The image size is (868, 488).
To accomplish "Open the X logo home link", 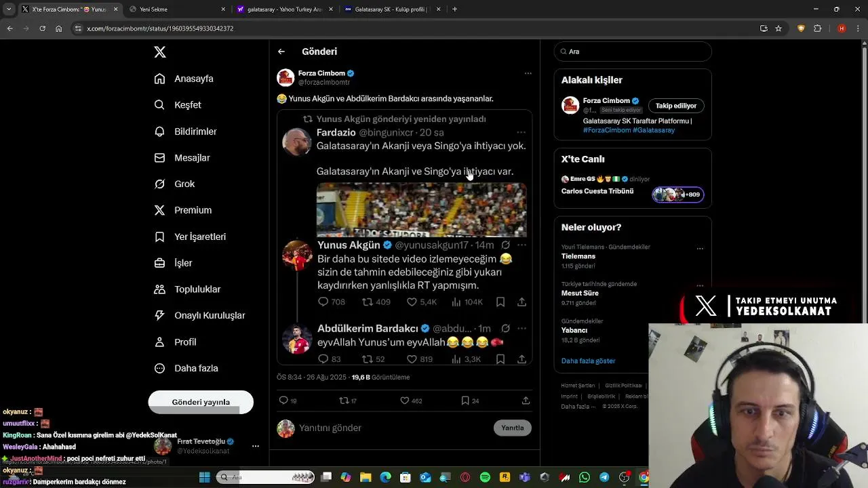I will (160, 52).
